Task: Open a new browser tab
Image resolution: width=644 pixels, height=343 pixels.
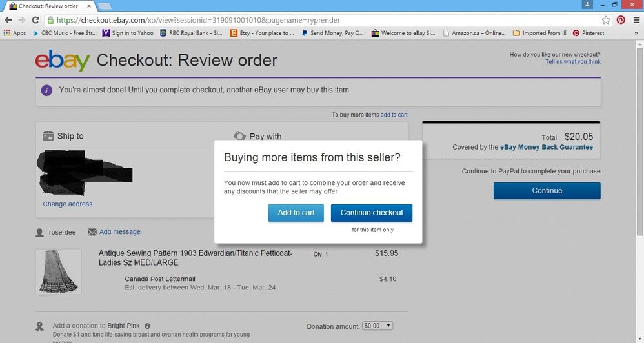Action: pyautogui.click(x=105, y=6)
